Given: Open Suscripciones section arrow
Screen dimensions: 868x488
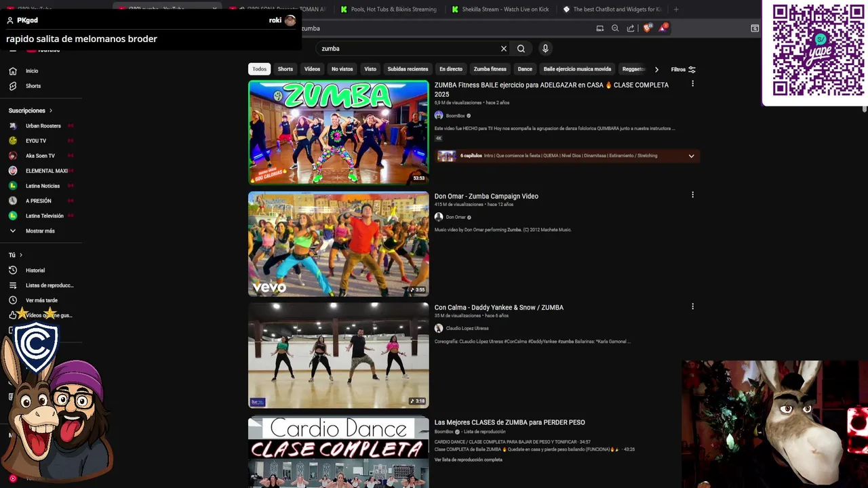Looking at the screenshot, I should point(50,110).
